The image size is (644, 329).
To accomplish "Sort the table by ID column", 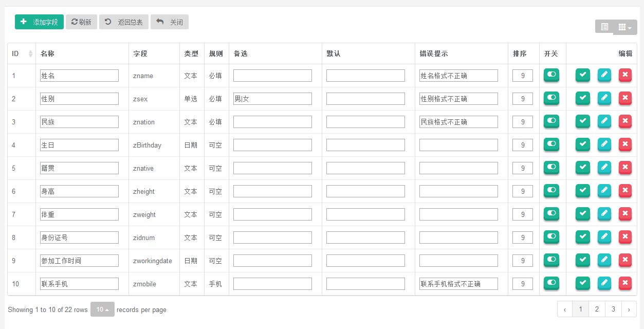I will tap(22, 53).
